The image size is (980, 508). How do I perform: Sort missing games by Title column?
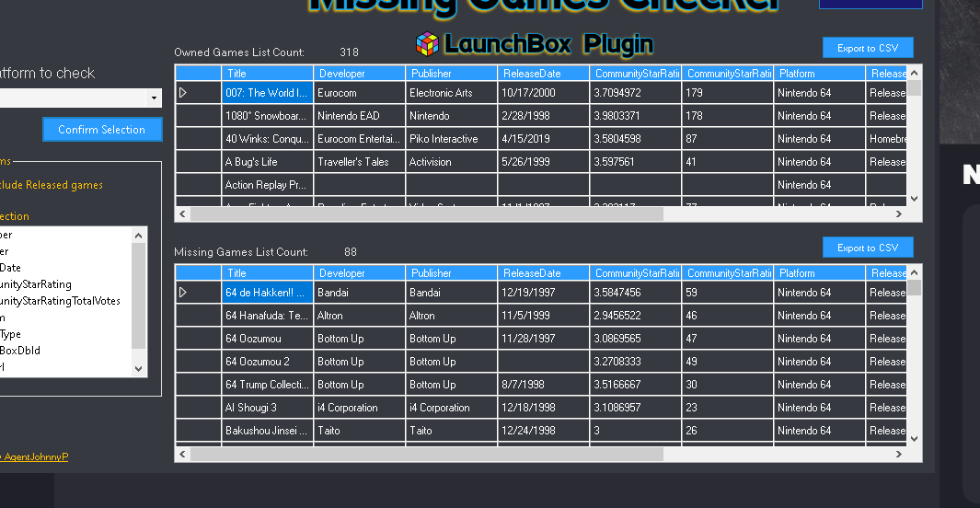click(267, 273)
